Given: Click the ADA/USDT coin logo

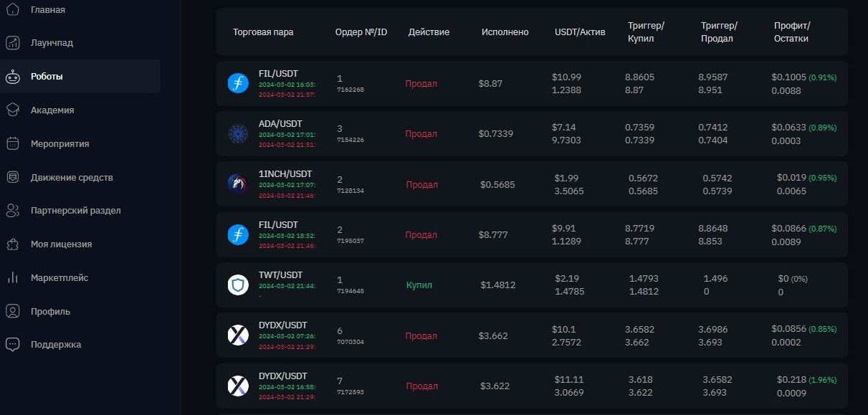Looking at the screenshot, I should (238, 134).
